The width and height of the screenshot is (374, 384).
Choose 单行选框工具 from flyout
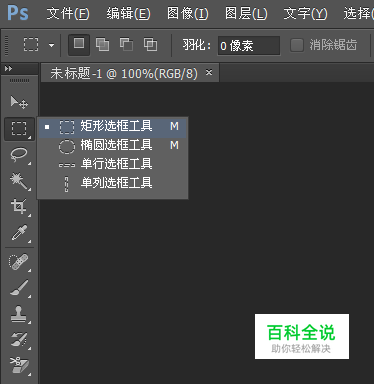(x=113, y=164)
